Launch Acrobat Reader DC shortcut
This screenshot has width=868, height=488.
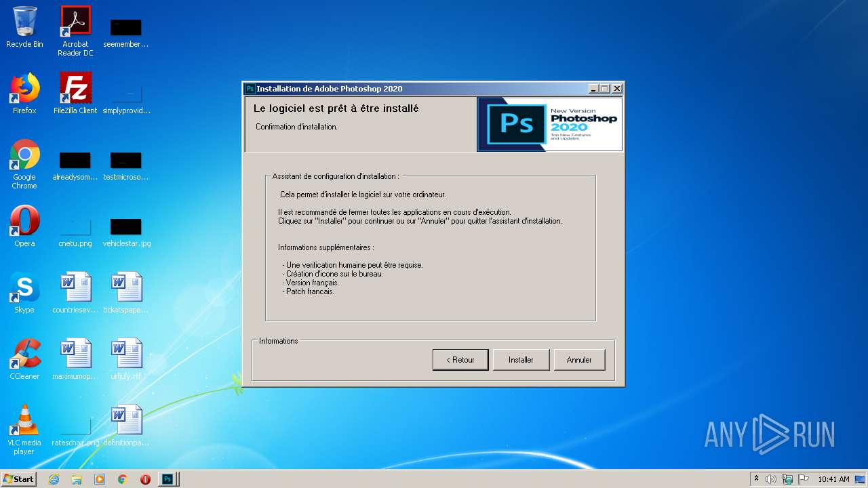75,31
